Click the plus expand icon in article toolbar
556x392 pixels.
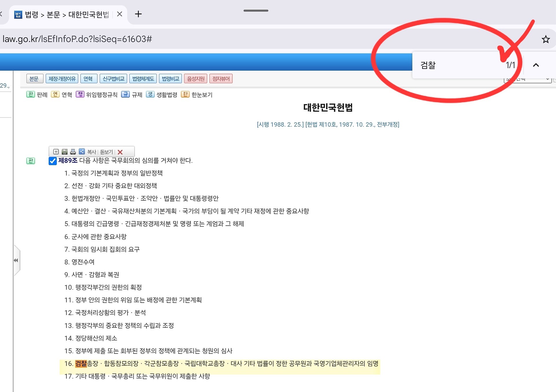[56, 152]
